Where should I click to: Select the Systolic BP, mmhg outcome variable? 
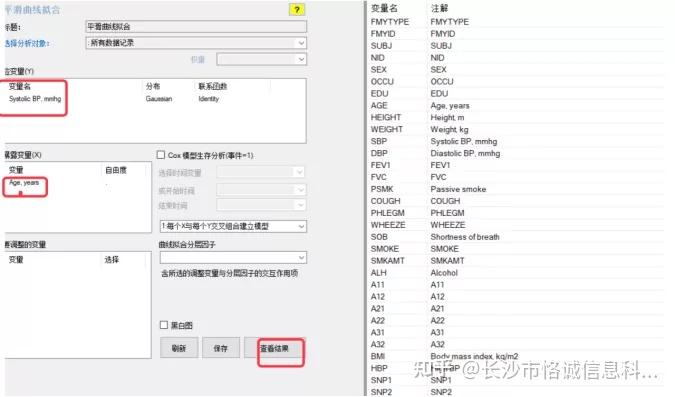(35, 99)
